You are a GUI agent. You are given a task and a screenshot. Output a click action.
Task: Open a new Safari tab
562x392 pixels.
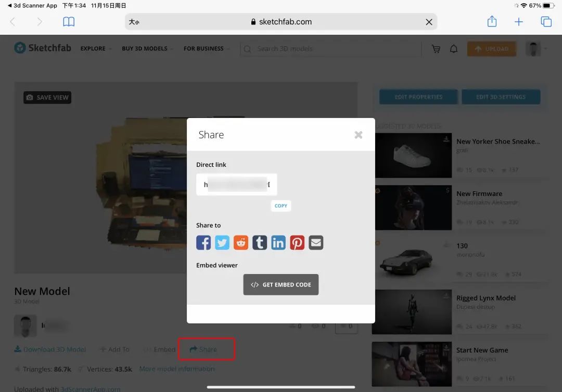pos(518,22)
